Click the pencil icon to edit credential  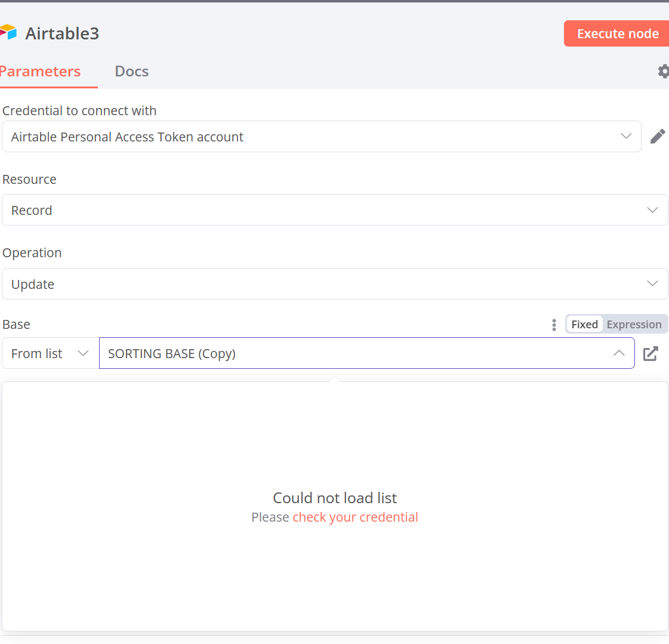coord(657,137)
